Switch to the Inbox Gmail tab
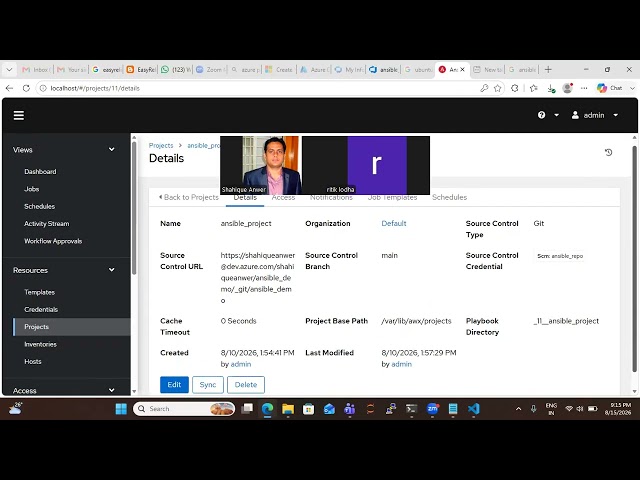This screenshot has width=640, height=480. 36,70
